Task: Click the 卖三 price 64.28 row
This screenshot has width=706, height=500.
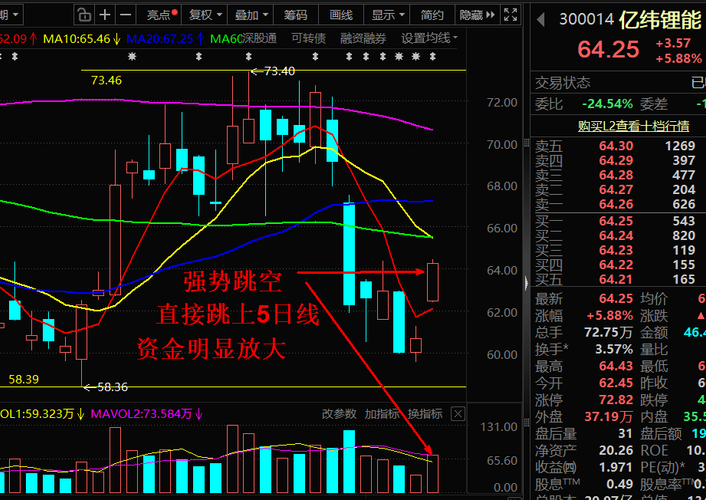Action: coord(618,175)
